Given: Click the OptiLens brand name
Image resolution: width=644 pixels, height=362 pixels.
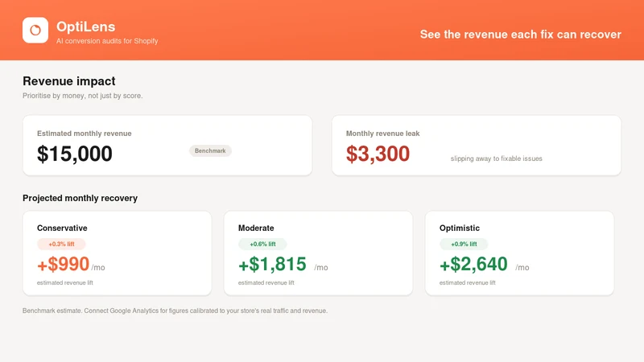Looking at the screenshot, I should point(86,27).
